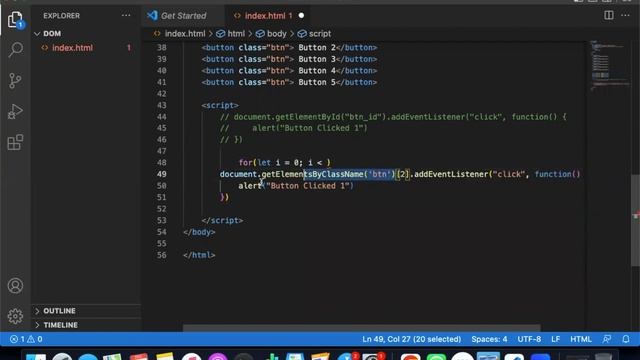The width and height of the screenshot is (640, 360).
Task: Click the minimap code overview
Action: point(609,65)
